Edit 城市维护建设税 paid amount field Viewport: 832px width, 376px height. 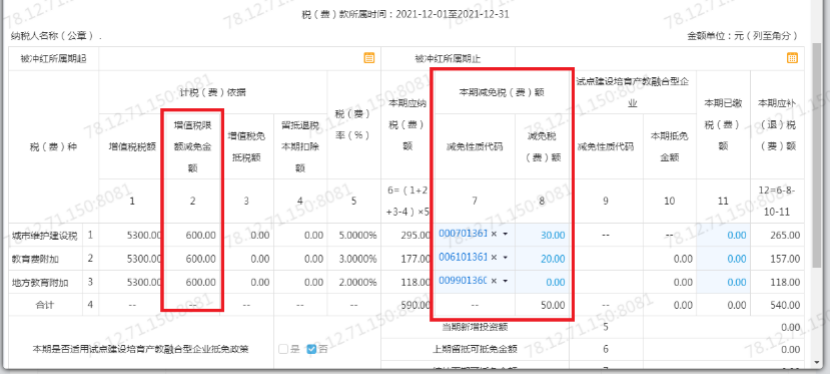click(723, 235)
